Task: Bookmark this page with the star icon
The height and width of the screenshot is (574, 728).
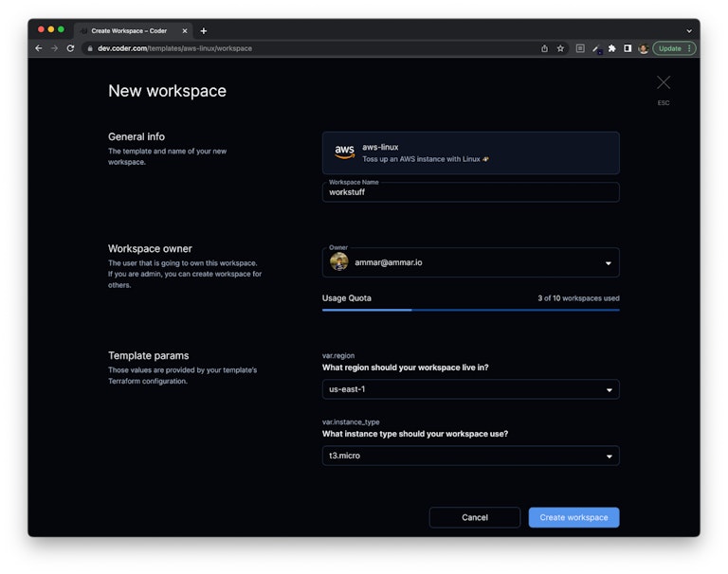Action: pos(560,48)
